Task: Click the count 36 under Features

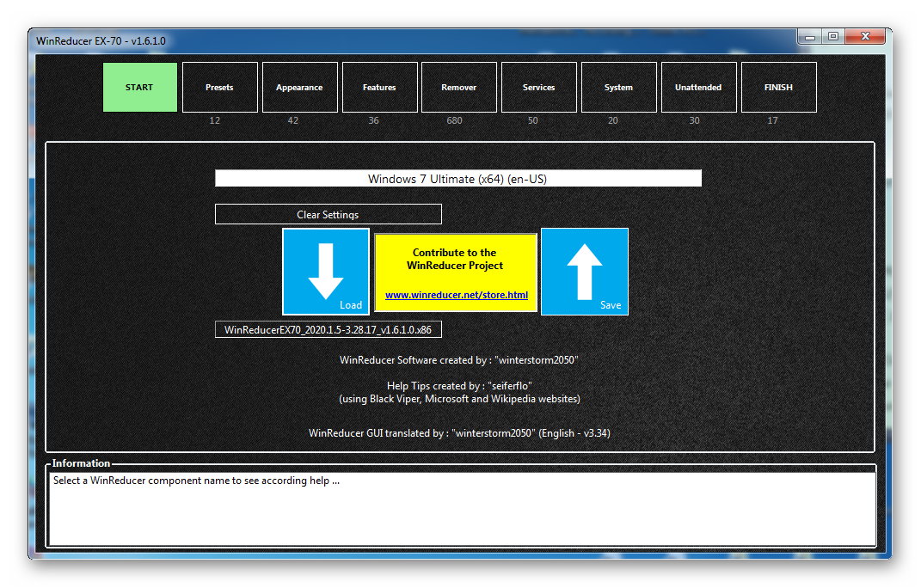Action: [373, 120]
